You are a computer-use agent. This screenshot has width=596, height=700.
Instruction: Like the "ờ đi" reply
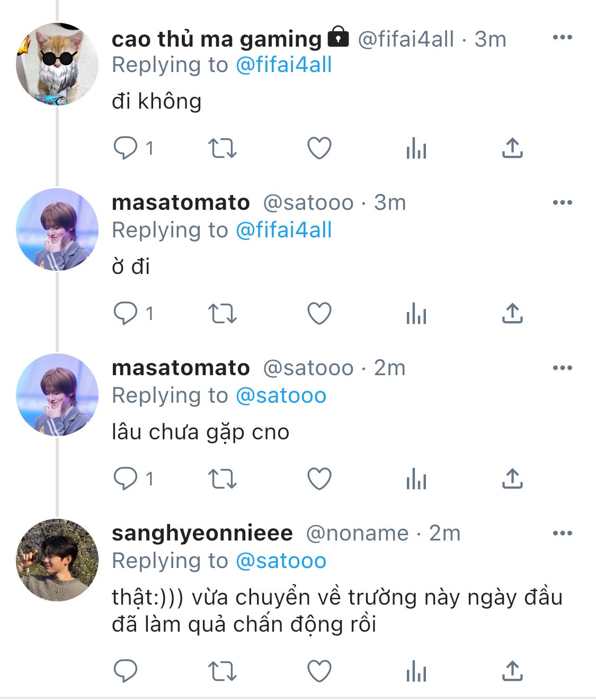(x=319, y=314)
